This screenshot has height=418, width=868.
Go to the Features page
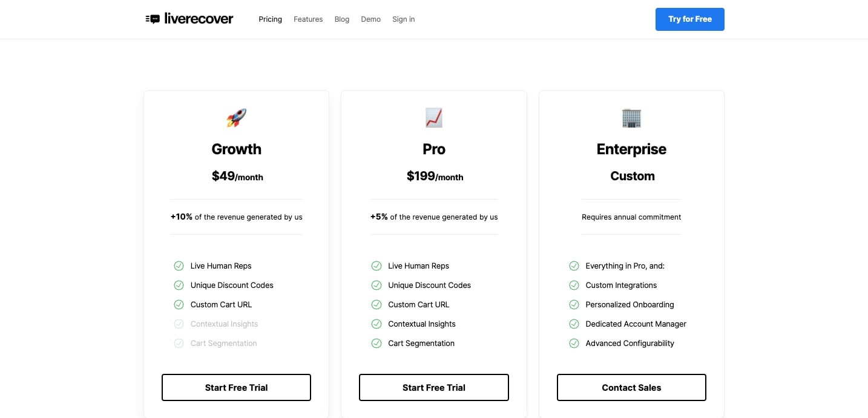click(308, 19)
